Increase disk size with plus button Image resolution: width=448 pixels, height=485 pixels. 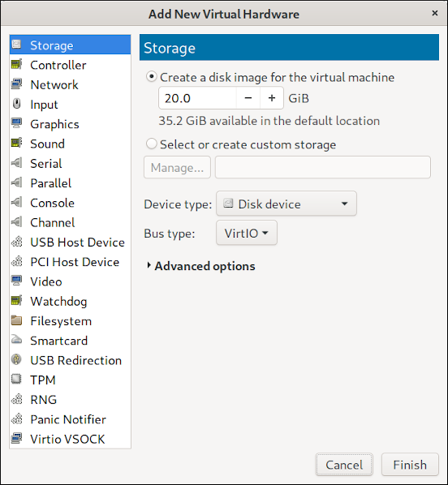pos(272,98)
